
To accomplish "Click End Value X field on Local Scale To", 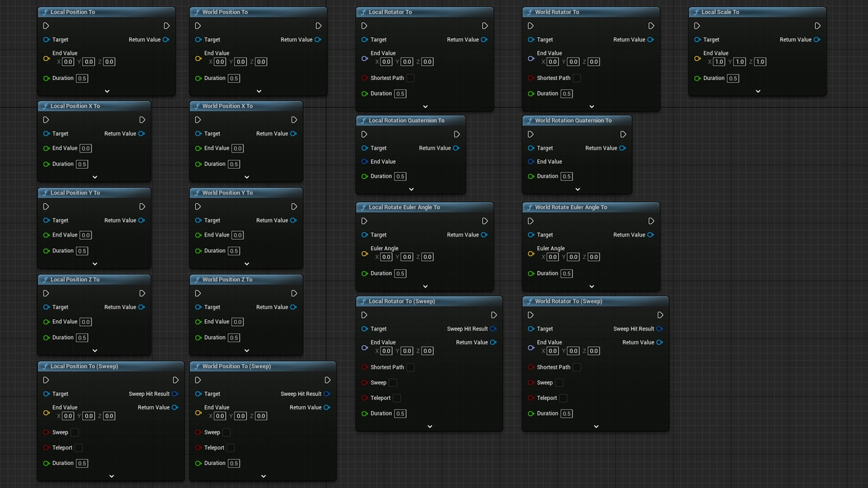I will pos(719,62).
